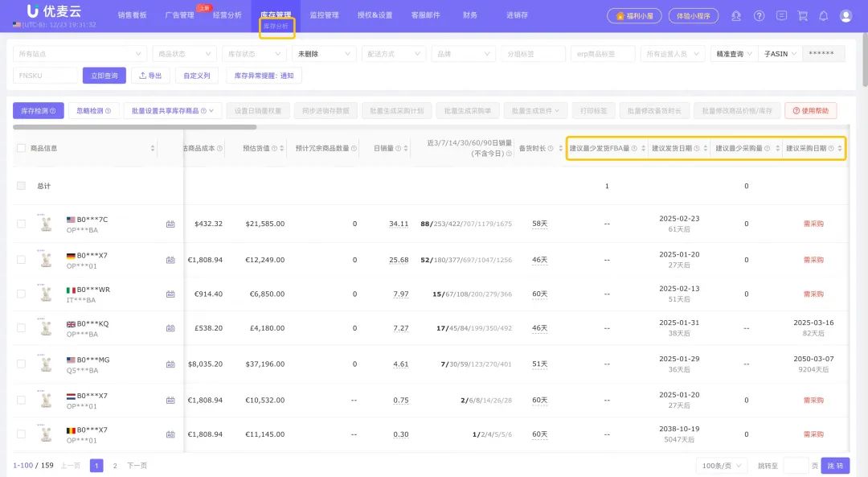Expand the 库存状态 dropdown
Viewport: 868px width, 477px height.
pos(255,54)
